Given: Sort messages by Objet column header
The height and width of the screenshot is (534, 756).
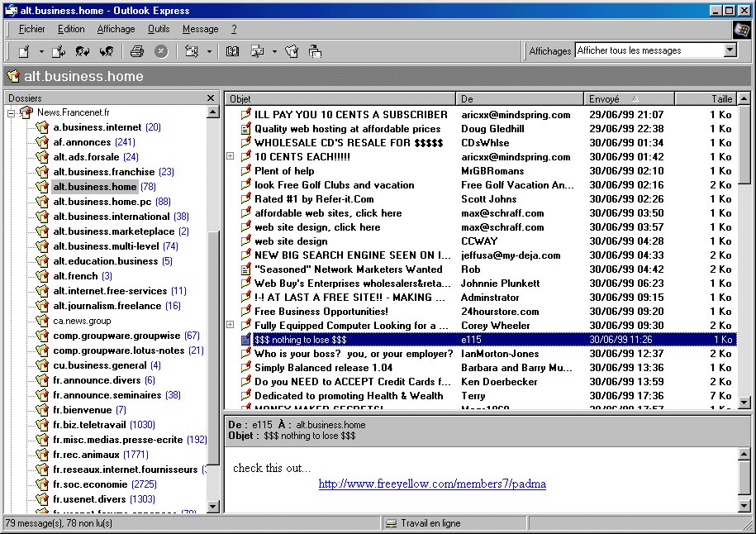Looking at the screenshot, I should [340, 98].
